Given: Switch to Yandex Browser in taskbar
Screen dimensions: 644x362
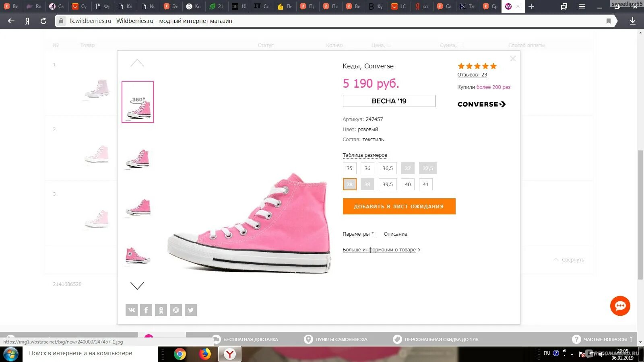Looking at the screenshot, I should (x=230, y=354).
